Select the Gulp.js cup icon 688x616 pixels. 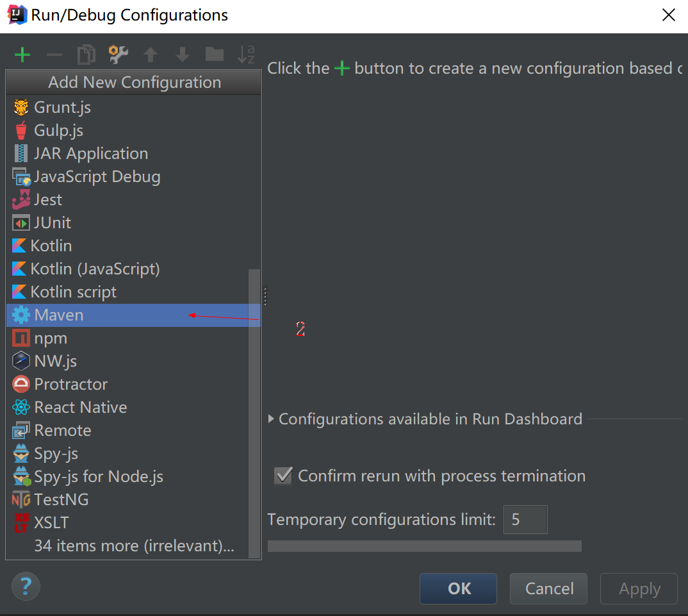20,130
